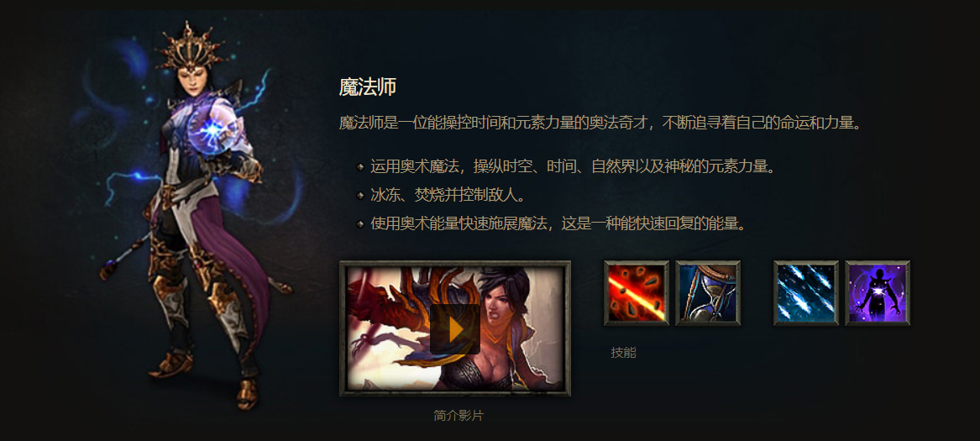Click the bullet about 使用奥术能量快速施展魔法
Screen dimensions: 980x441
pos(558,223)
